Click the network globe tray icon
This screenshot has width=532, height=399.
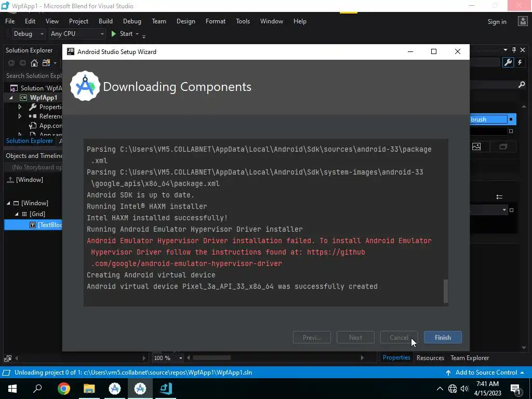click(x=453, y=389)
